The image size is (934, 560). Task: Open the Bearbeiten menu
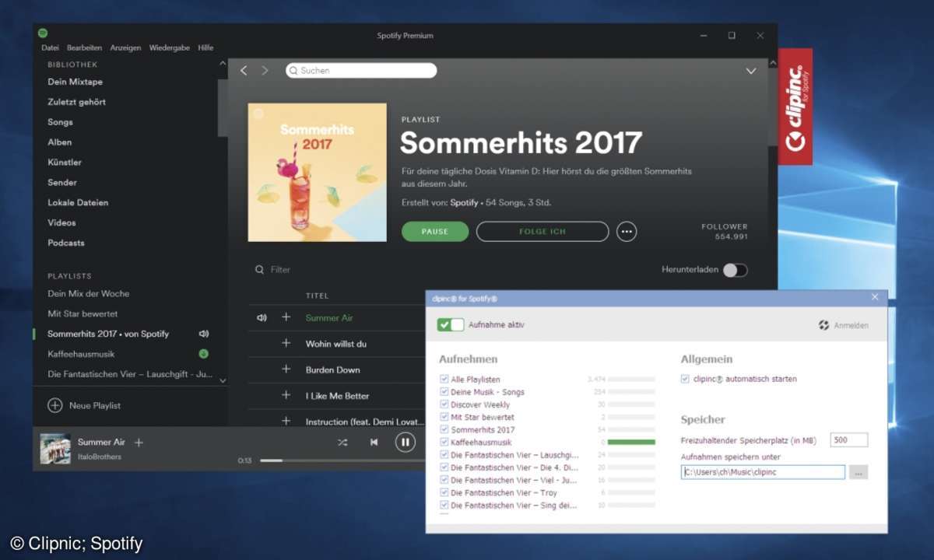pyautogui.click(x=85, y=48)
